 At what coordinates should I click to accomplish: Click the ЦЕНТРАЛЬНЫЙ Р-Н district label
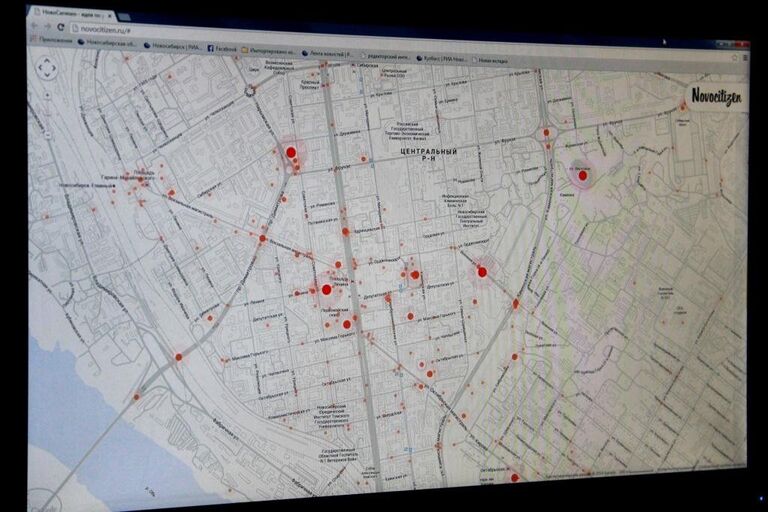[x=429, y=154]
